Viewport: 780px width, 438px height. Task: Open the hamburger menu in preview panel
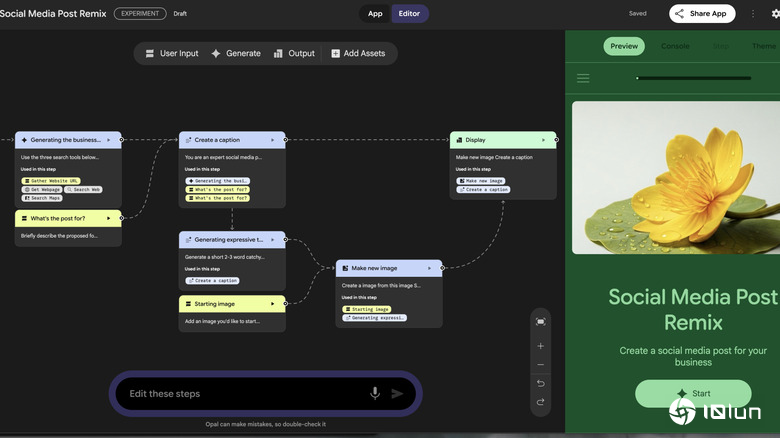[x=583, y=78]
